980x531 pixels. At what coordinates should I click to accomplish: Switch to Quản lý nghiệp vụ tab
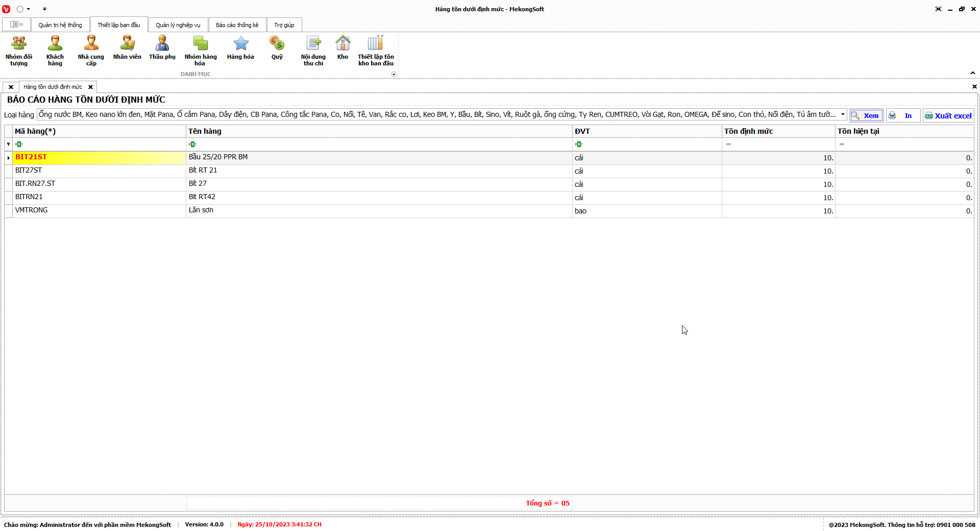click(x=178, y=25)
